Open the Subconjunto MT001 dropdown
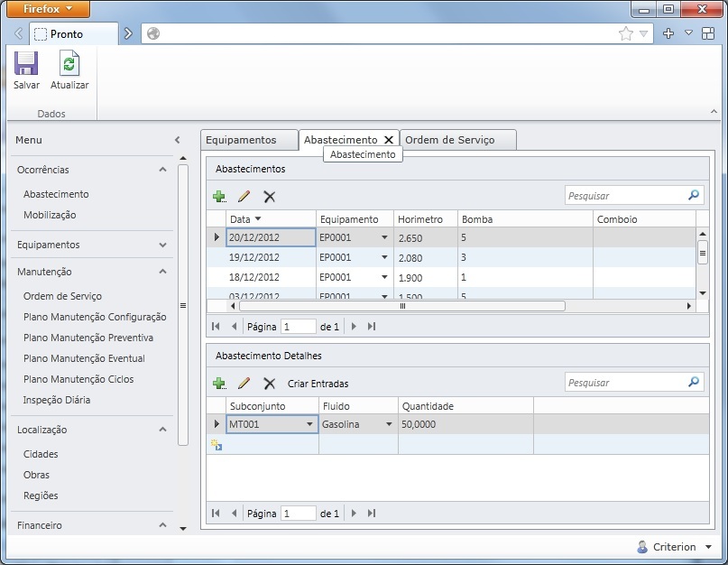Viewport: 728px width, 565px height. [x=309, y=424]
